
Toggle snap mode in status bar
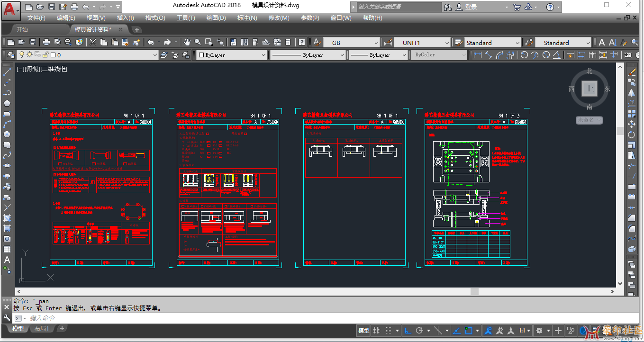[387, 330]
